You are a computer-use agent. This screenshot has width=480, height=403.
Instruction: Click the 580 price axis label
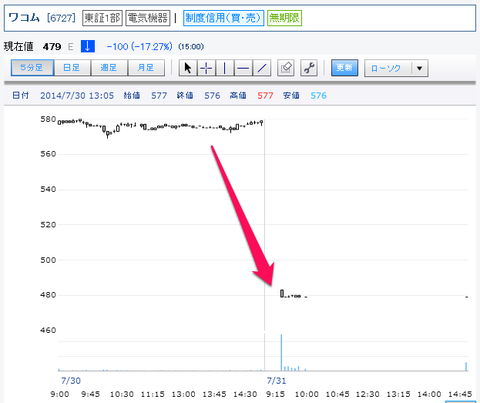tap(48, 119)
